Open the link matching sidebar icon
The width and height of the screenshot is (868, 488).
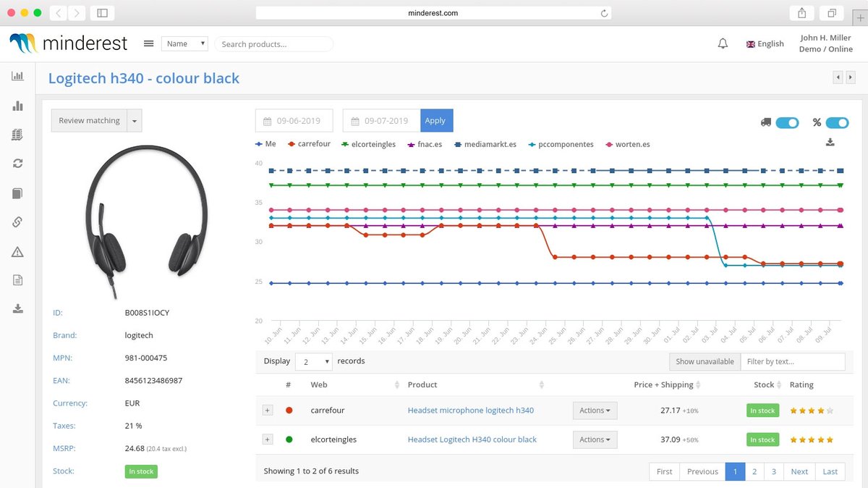17,222
